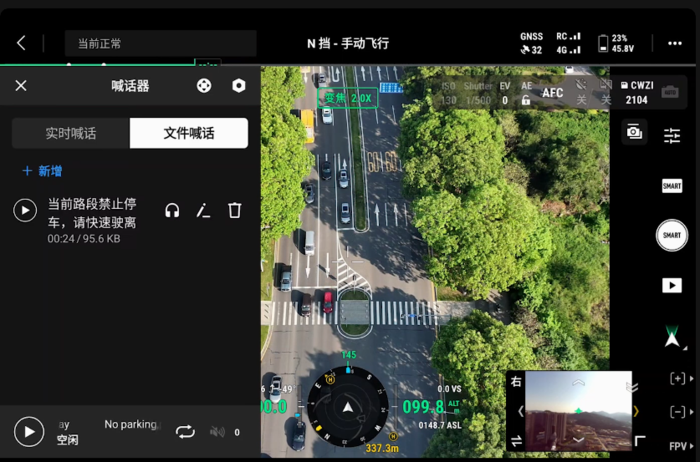Tap the corner bracket below the yellow chevron
Viewport: 700px width, 462px height.
640,441
